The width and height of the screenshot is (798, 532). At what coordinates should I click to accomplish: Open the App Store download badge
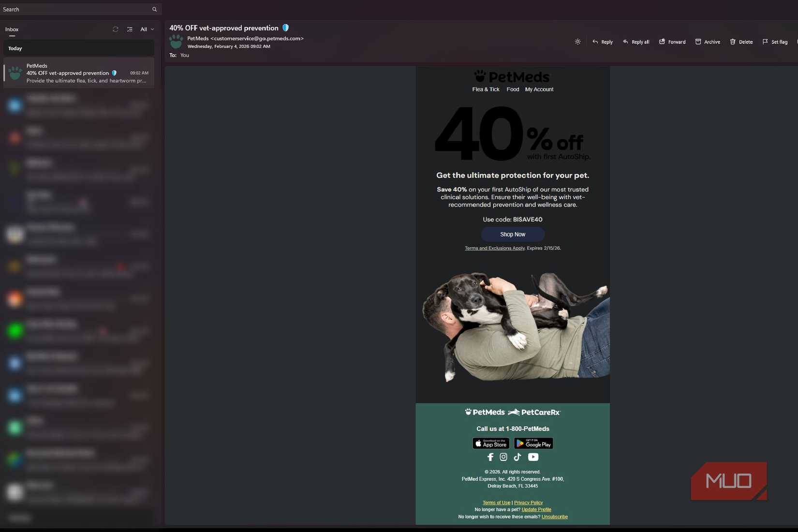pyautogui.click(x=490, y=443)
